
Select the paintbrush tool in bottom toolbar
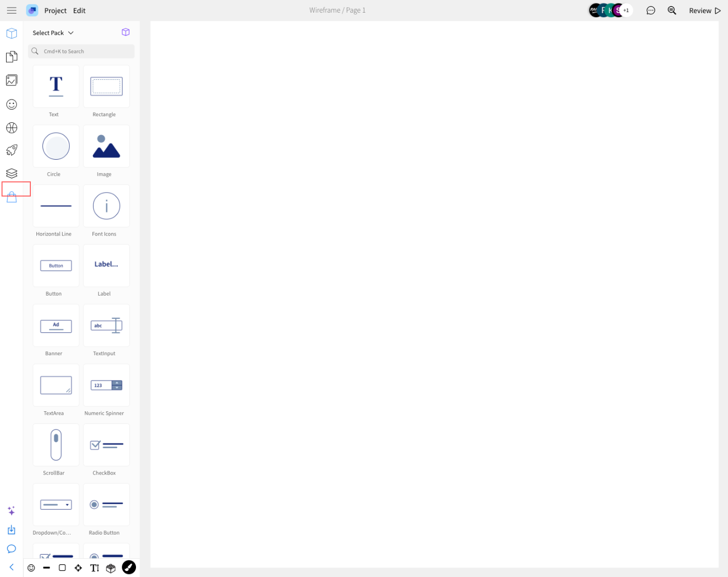coord(129,567)
